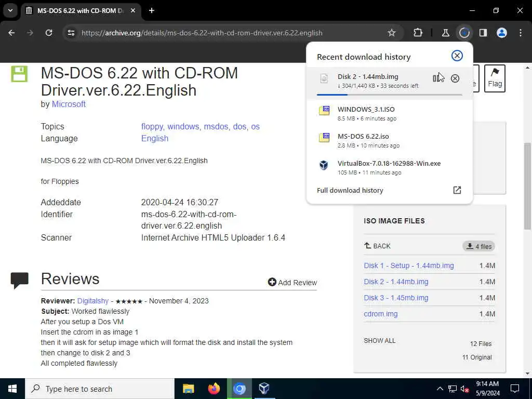532x399 pixels.
Task: Show hidden system tray icons
Action: (440, 389)
